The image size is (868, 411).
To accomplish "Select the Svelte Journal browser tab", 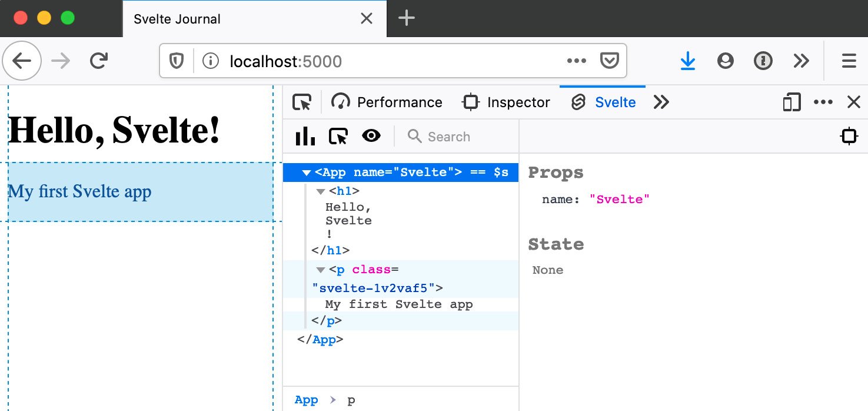I will tap(254, 19).
